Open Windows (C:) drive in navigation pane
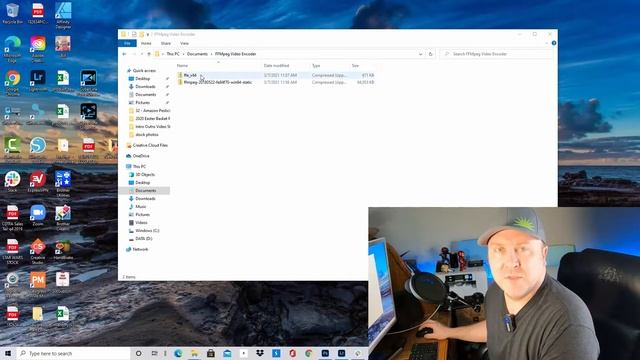 pos(147,231)
